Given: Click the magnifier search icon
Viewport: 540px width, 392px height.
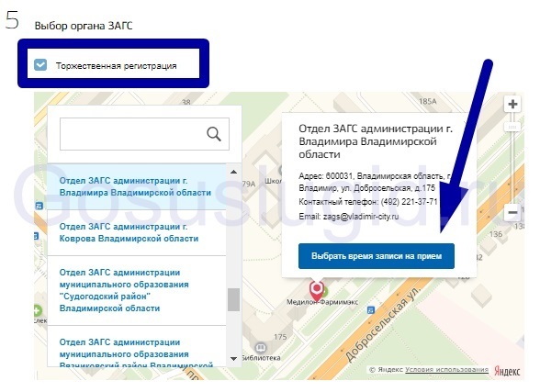Looking at the screenshot, I should (213, 134).
